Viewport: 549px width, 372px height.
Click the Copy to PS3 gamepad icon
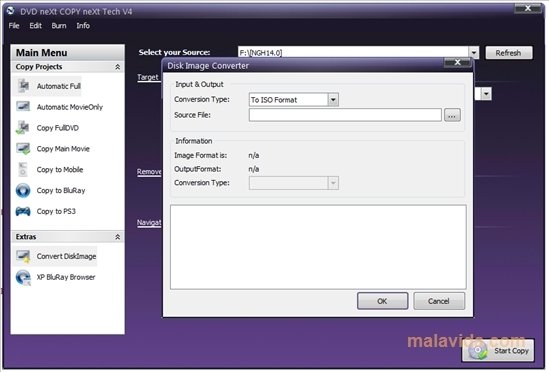click(23, 211)
